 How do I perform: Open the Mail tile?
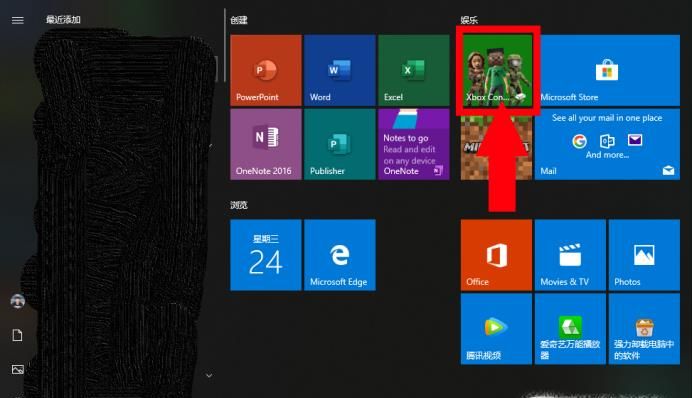click(x=607, y=144)
